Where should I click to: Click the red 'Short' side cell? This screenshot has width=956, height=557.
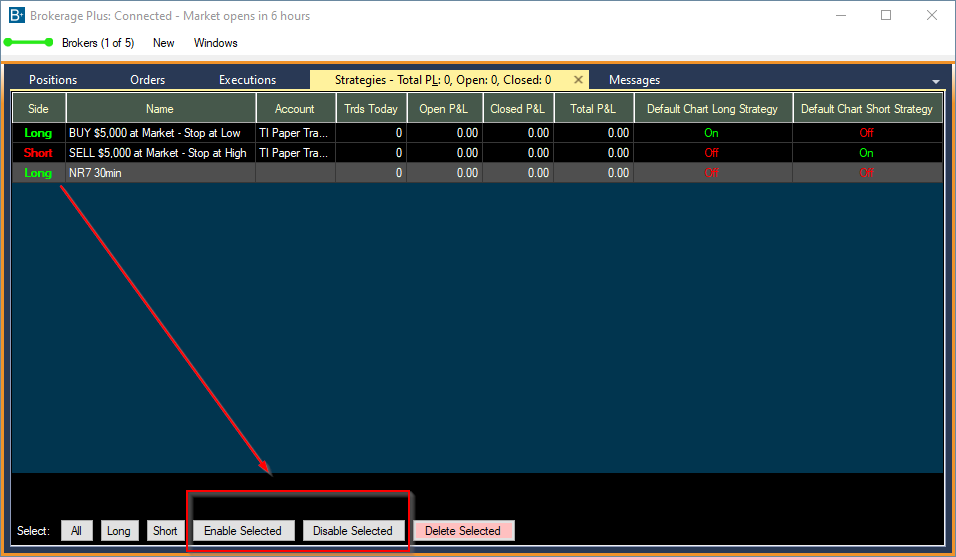[38, 153]
